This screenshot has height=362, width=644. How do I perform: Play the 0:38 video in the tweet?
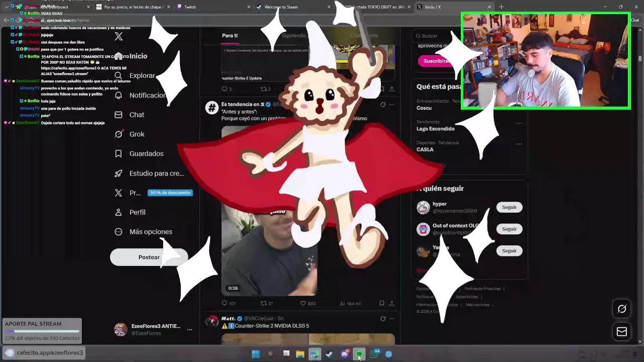click(x=269, y=211)
